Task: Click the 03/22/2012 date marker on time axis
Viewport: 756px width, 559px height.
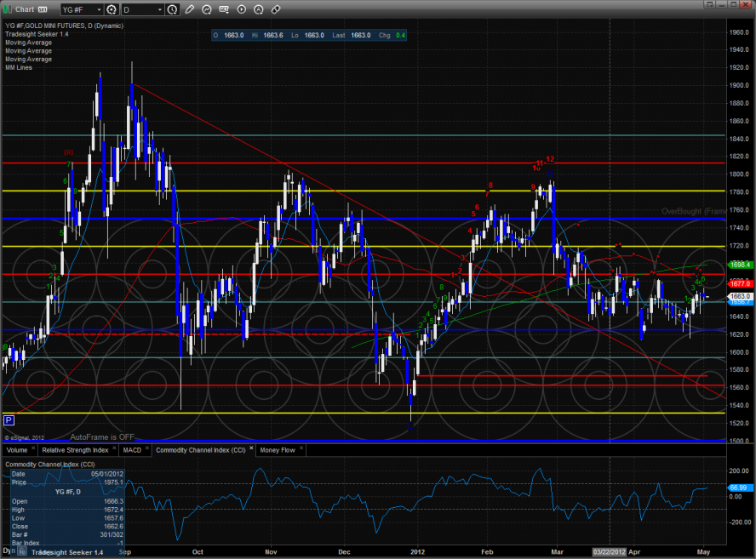Action: (611, 550)
